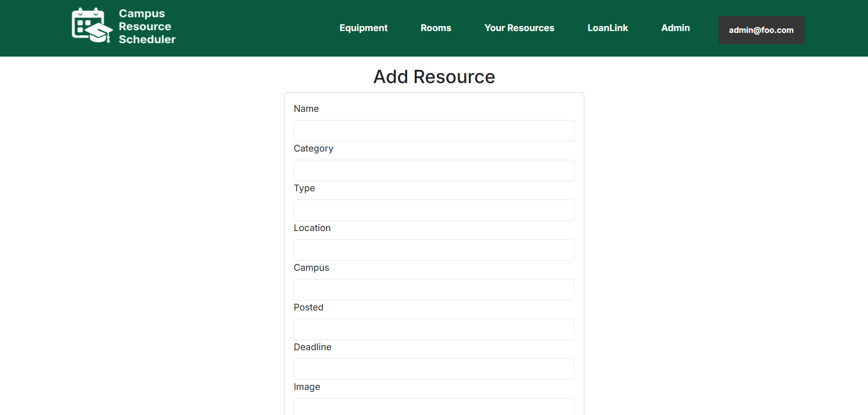Focus the Name input field
The image size is (868, 415).
[434, 131]
